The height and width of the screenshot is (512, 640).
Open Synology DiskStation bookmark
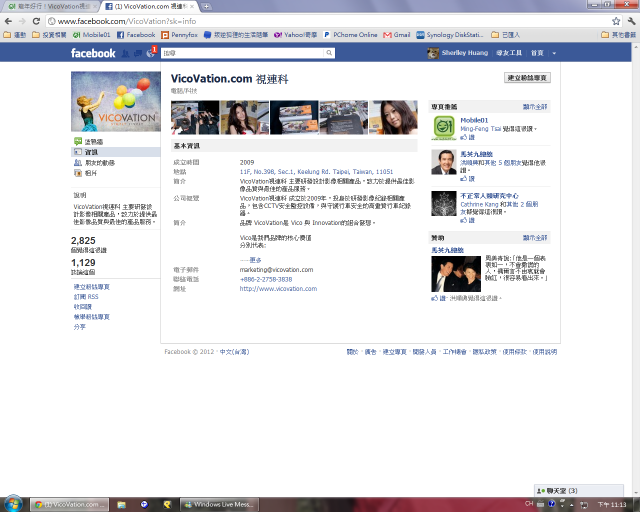click(x=450, y=35)
